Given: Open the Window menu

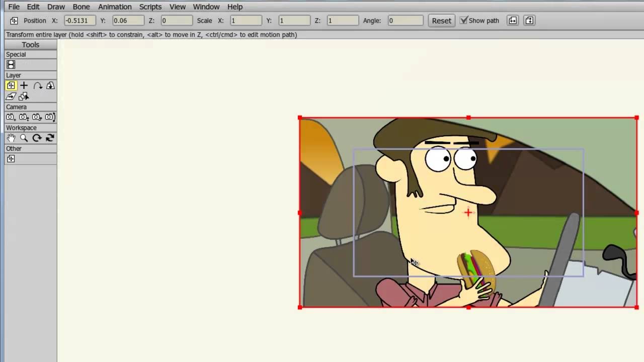Looking at the screenshot, I should 206,7.
